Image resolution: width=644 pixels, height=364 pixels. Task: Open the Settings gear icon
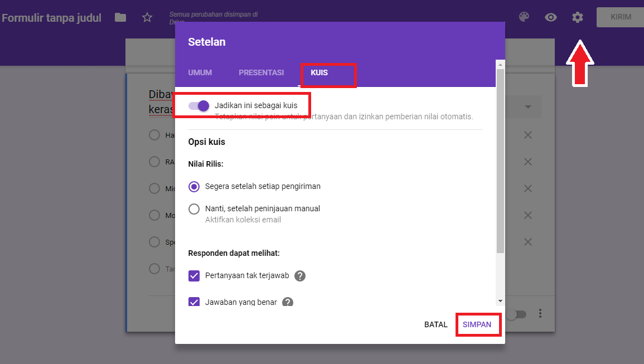[x=577, y=17]
